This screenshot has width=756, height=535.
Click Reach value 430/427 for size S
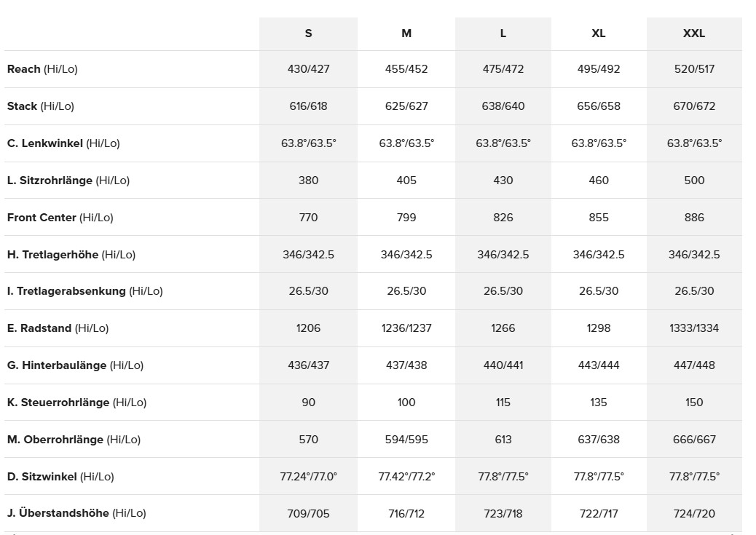coord(308,69)
